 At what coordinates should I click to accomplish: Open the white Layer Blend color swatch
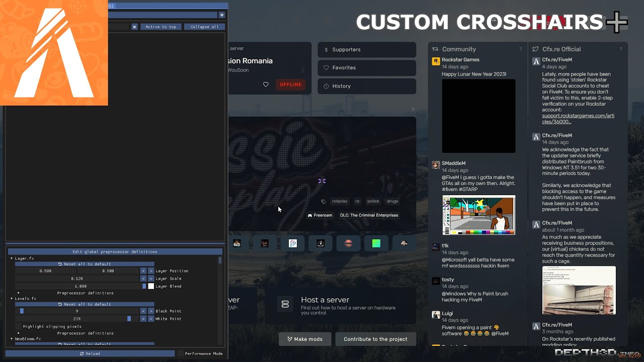click(x=150, y=286)
